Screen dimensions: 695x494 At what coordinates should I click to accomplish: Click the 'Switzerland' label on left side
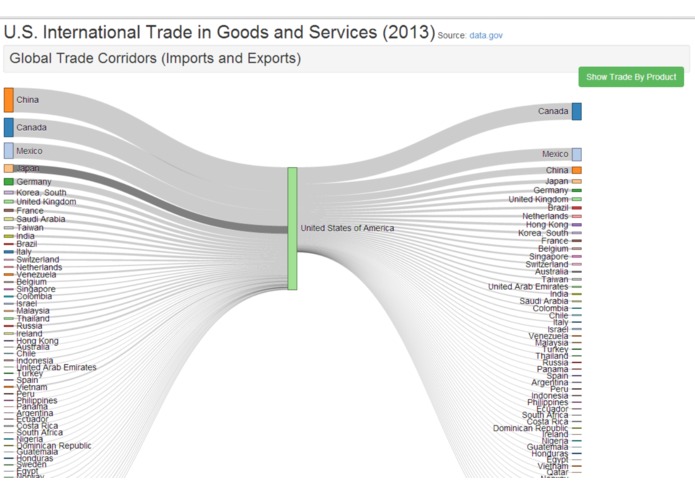click(x=38, y=259)
